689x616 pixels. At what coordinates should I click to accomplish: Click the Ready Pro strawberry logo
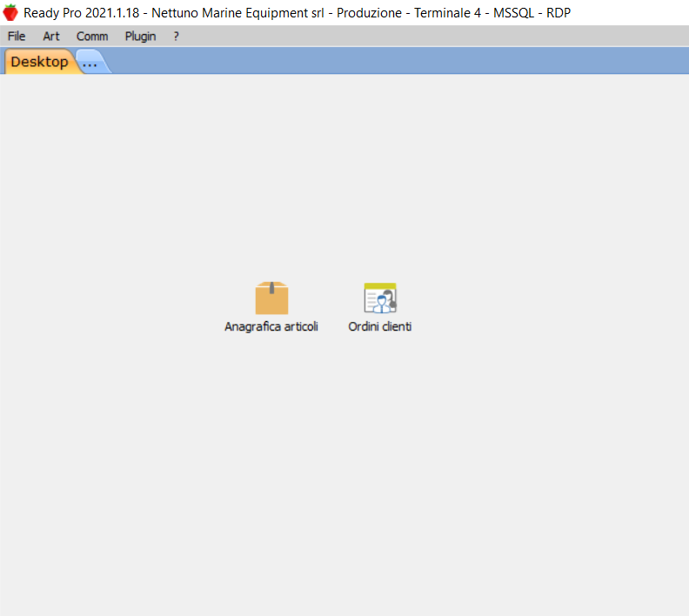point(10,13)
